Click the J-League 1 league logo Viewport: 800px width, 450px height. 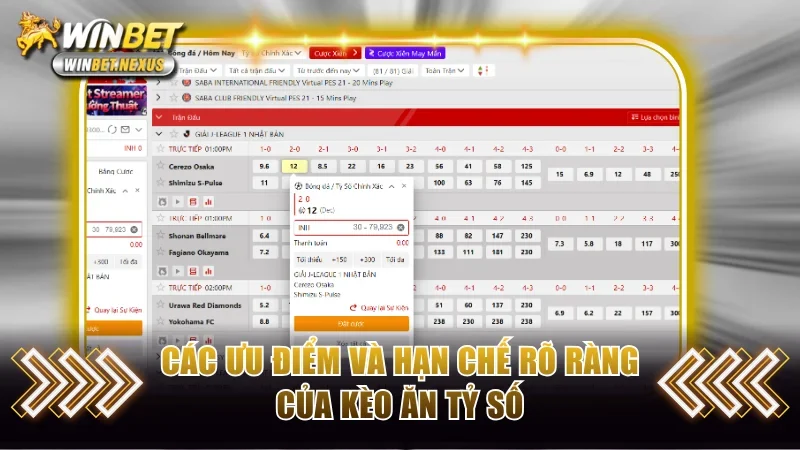[187, 134]
